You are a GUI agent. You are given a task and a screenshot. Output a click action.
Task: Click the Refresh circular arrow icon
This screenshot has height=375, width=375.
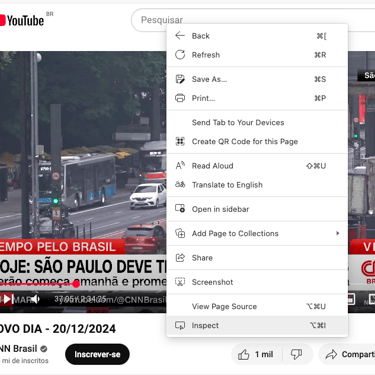[x=180, y=55]
